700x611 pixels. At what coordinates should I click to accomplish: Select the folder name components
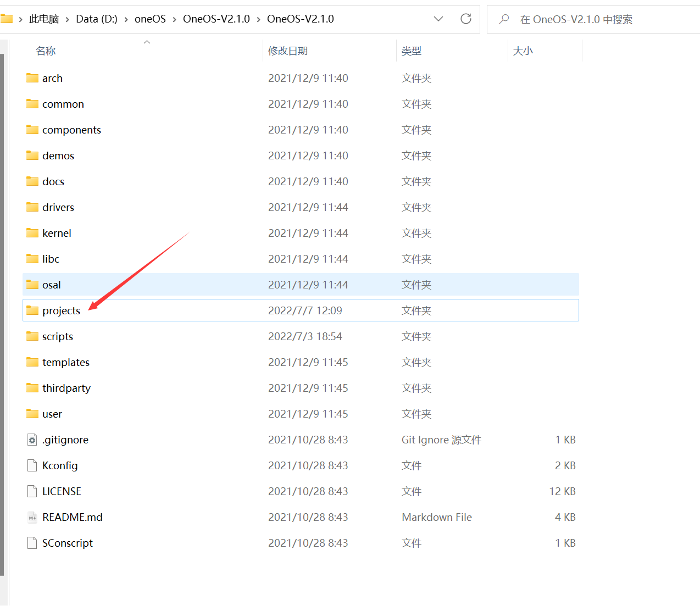(x=71, y=130)
